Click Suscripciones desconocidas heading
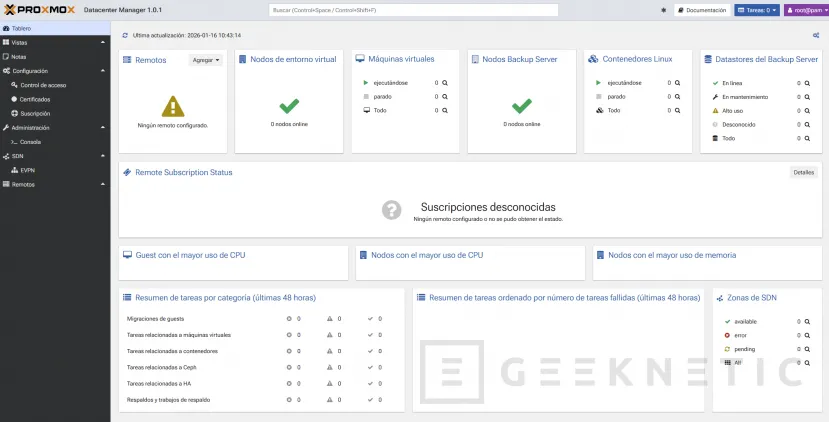Screen dimensions: 829x422 click(x=488, y=207)
